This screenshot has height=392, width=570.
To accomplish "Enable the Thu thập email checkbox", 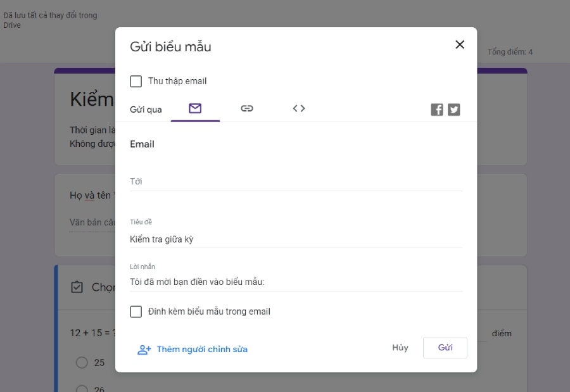I will (134, 81).
